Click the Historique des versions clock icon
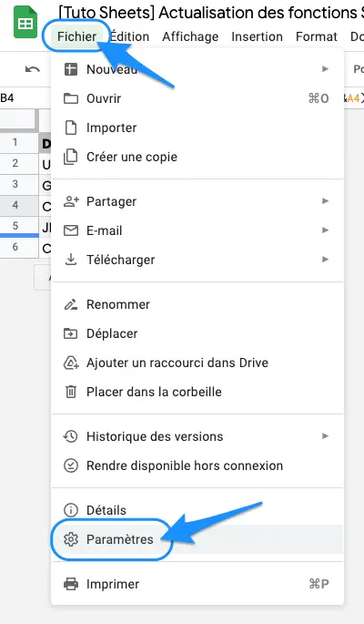This screenshot has width=364, height=624. (71, 436)
